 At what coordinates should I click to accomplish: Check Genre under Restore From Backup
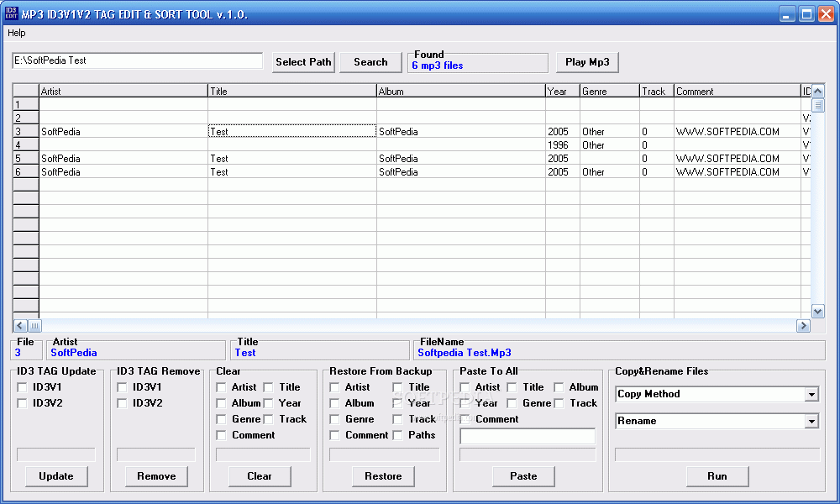click(334, 419)
